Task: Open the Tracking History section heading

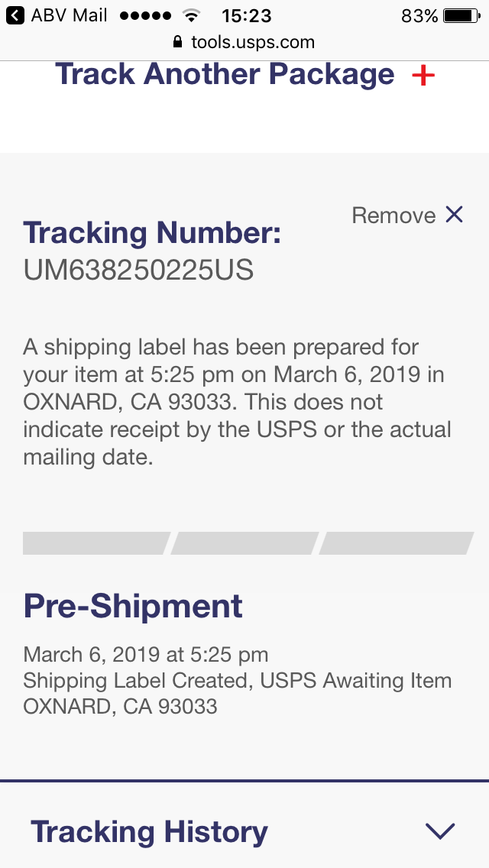Action: pyautogui.click(x=149, y=831)
